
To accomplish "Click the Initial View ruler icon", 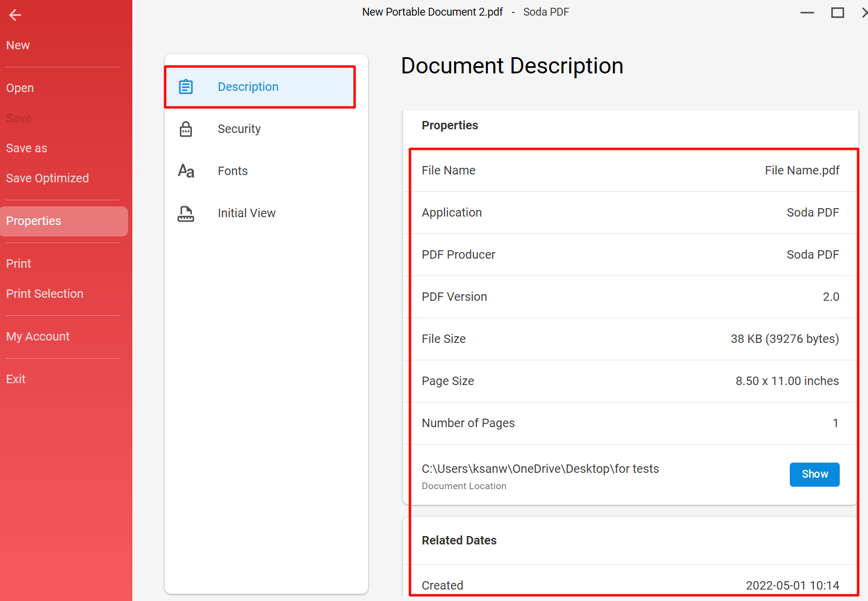I will tap(186, 213).
